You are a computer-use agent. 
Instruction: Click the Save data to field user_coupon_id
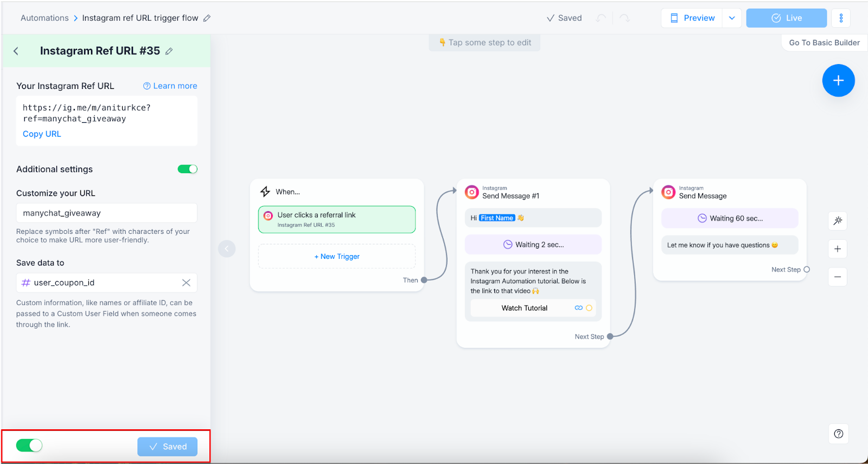click(107, 283)
